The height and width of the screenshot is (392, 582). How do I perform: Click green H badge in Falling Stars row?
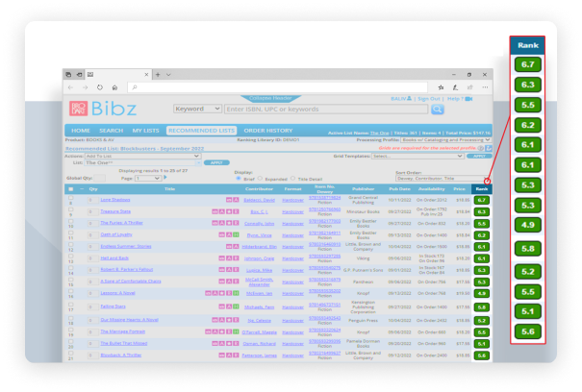coord(236,306)
